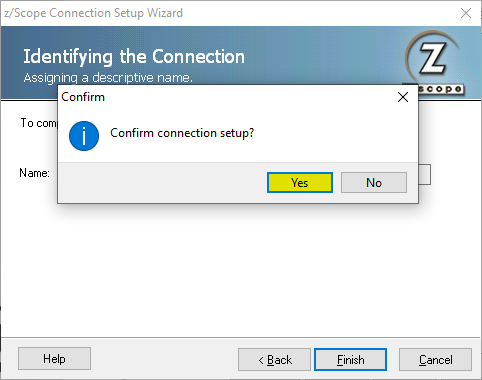
Task: Click the Assigning a descriptive name subtitle
Action: point(108,78)
